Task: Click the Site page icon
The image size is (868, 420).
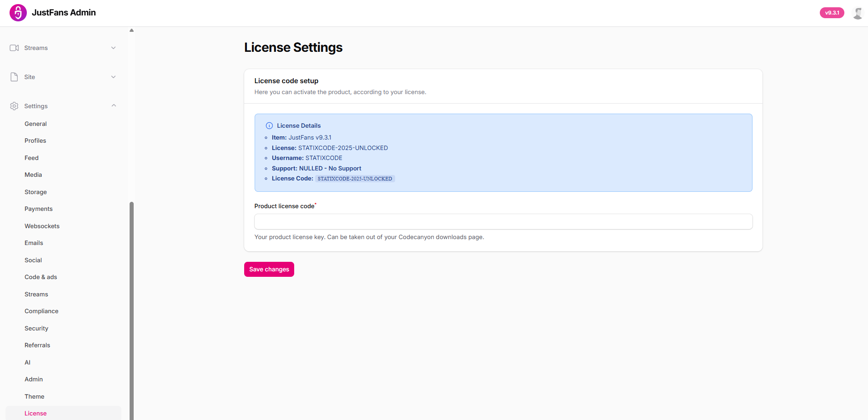Action: 14,77
